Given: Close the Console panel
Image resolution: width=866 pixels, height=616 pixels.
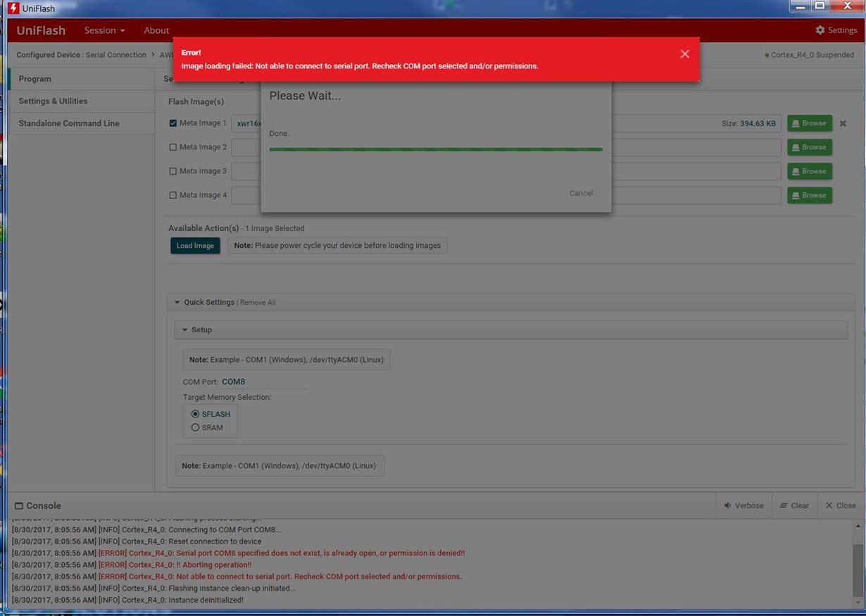Looking at the screenshot, I should point(841,505).
